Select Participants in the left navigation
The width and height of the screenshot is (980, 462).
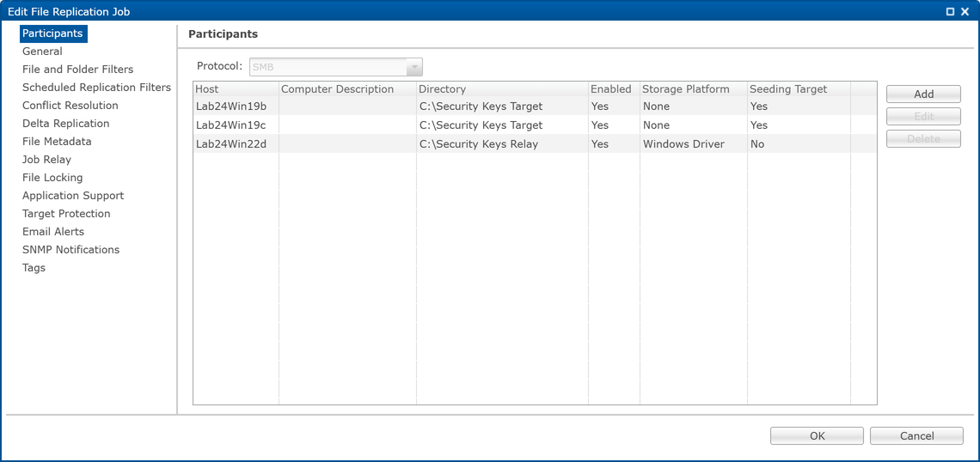(x=53, y=33)
